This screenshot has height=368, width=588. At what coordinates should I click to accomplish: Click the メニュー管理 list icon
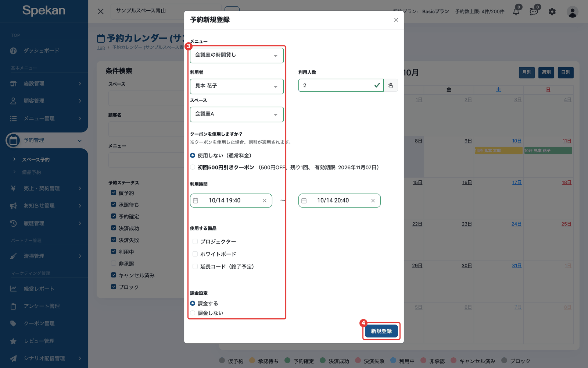(x=13, y=118)
